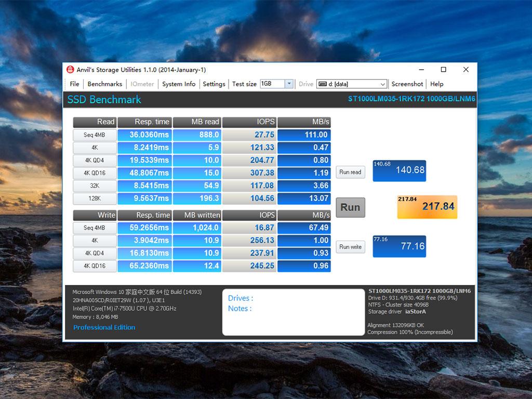Click the 196.3 MB read cell
The width and height of the screenshot is (532, 399).
197,198
